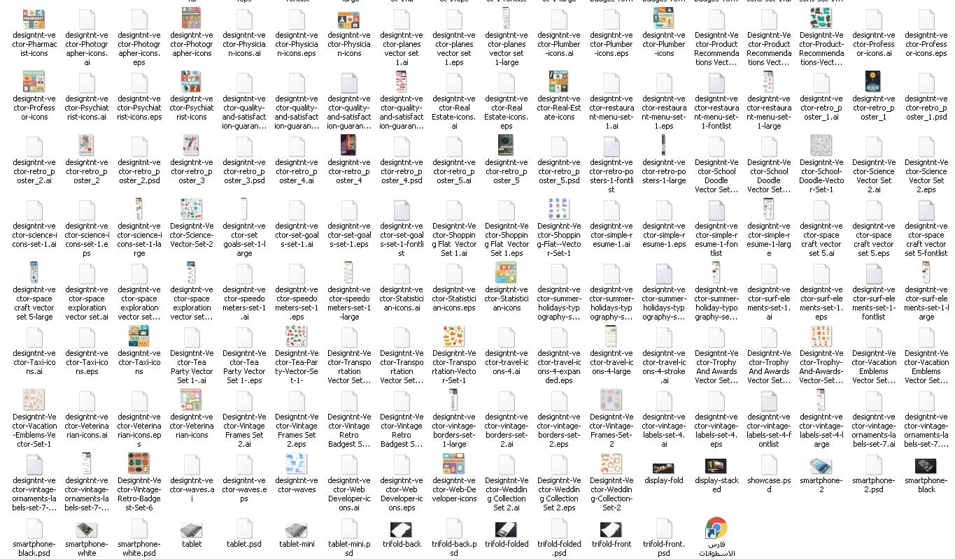
Task: Select surf-elements-set-1-fontlist text file
Action: click(x=874, y=273)
